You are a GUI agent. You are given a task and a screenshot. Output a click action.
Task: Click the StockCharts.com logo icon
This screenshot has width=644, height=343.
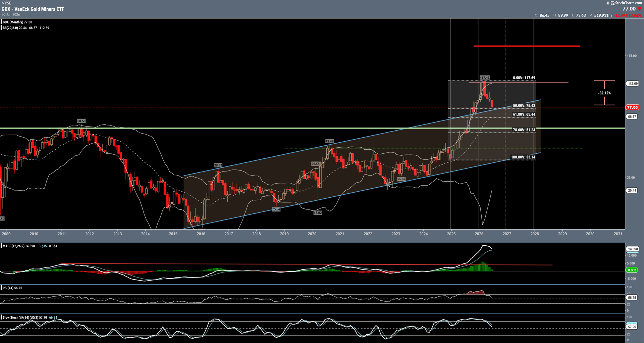pyautogui.click(x=613, y=3)
